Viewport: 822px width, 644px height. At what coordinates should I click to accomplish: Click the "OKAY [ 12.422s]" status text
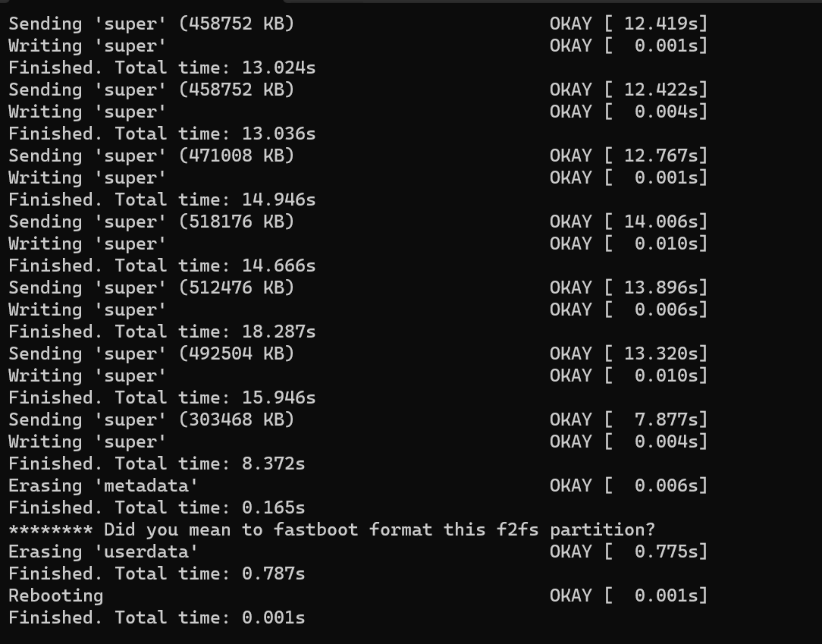pyautogui.click(x=629, y=90)
